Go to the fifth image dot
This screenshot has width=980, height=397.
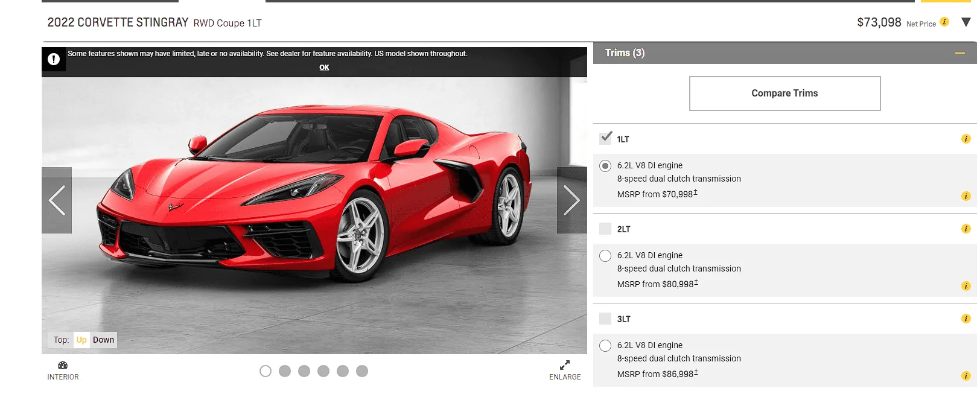(x=343, y=371)
